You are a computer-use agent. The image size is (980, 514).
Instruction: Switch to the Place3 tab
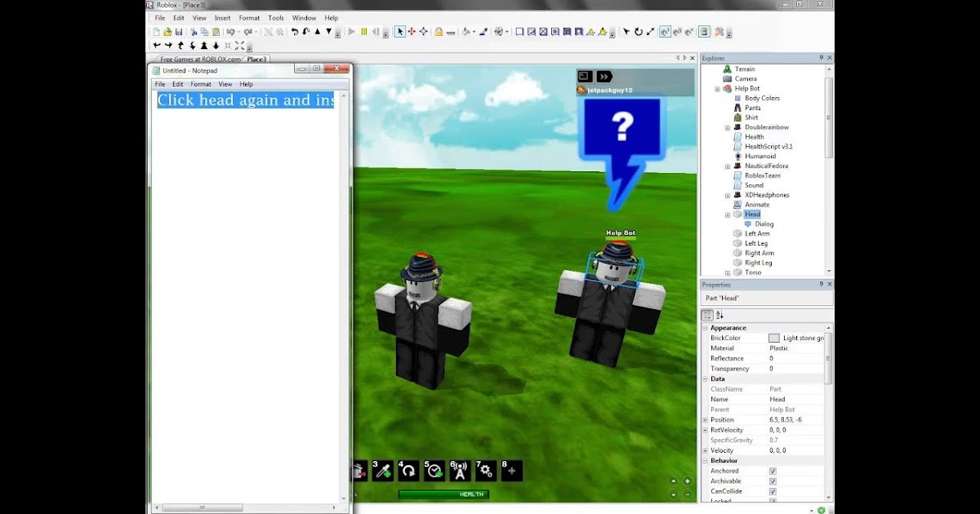click(256, 59)
